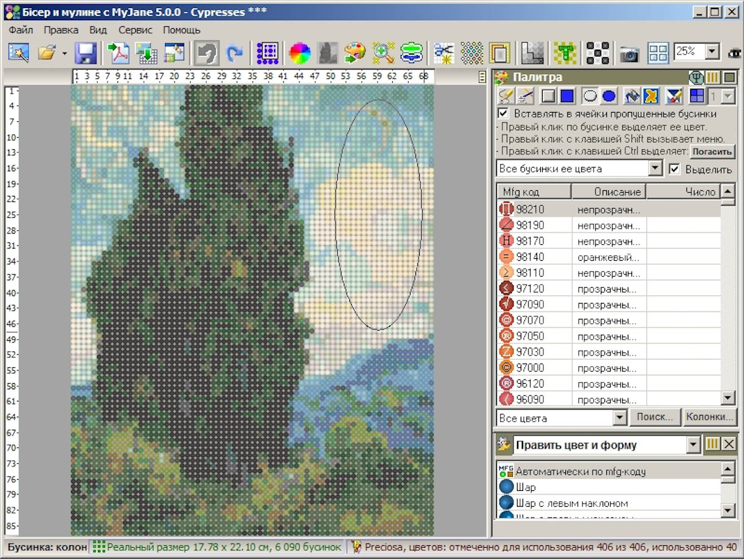
Task: Click the four-pane window layout icon
Action: pos(658,53)
